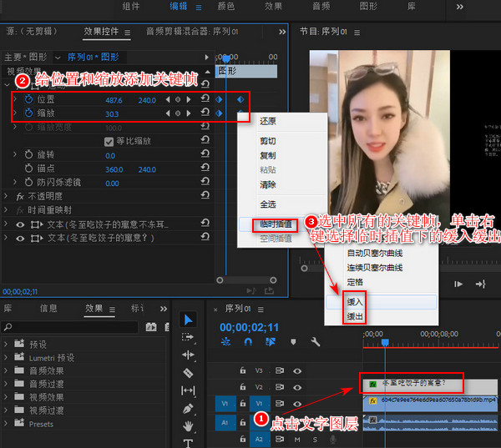Toggle timeline snap magnet icon
This screenshot has width=501, height=448.
click(x=248, y=342)
